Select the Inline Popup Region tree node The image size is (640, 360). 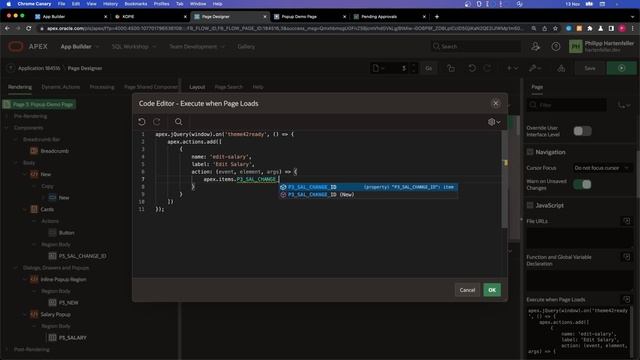pos(63,280)
